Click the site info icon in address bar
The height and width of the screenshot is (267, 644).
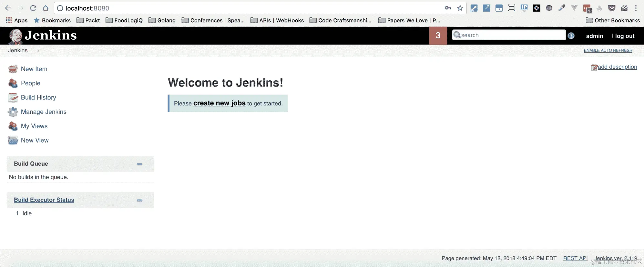pos(60,8)
